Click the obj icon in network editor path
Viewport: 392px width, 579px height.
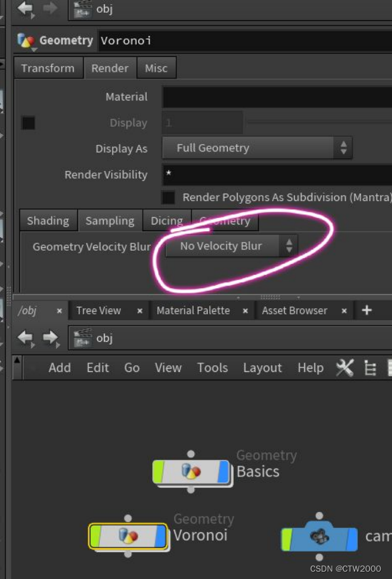(82, 338)
